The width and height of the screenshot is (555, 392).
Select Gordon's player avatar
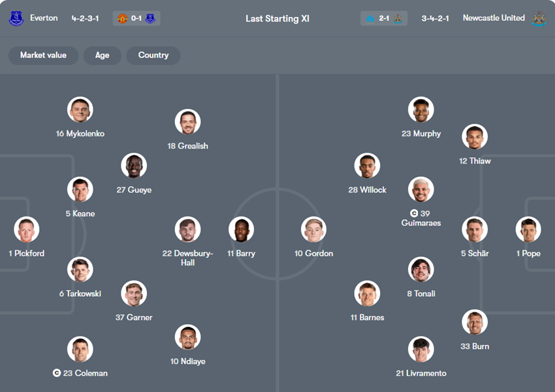[x=313, y=230]
